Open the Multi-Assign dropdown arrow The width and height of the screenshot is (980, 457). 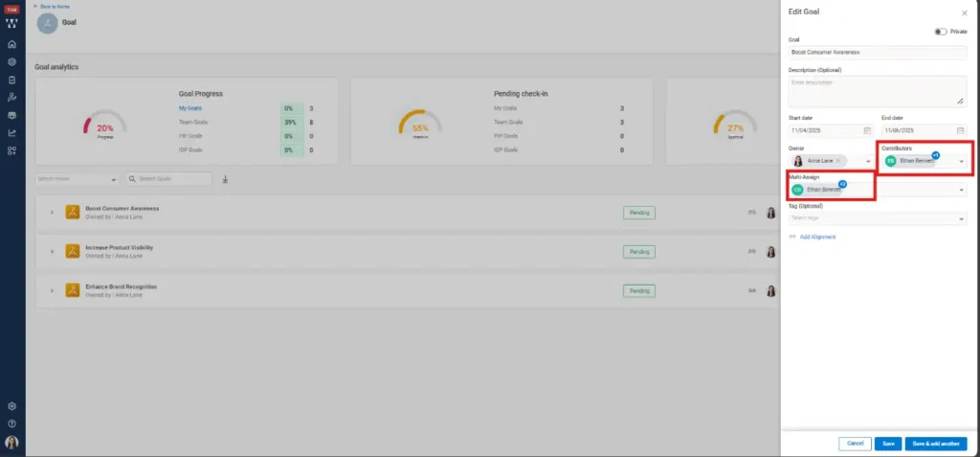[x=961, y=190]
